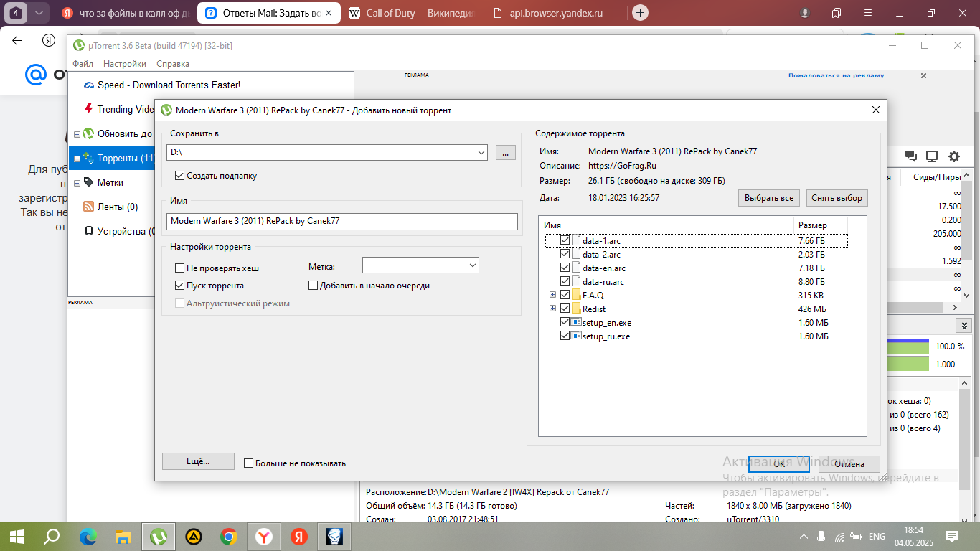The height and width of the screenshot is (551, 980).
Task: Expand Торренты node in sidebar
Action: [77, 159]
